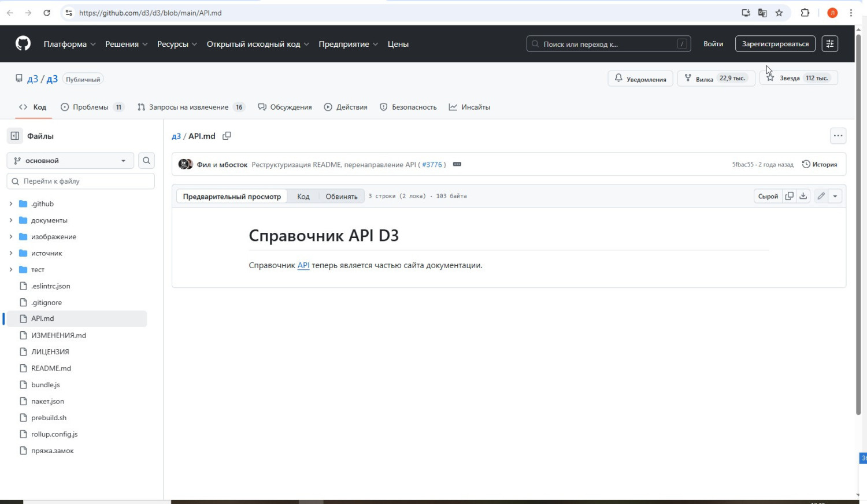
Task: Open the API documentation link
Action: point(303,265)
